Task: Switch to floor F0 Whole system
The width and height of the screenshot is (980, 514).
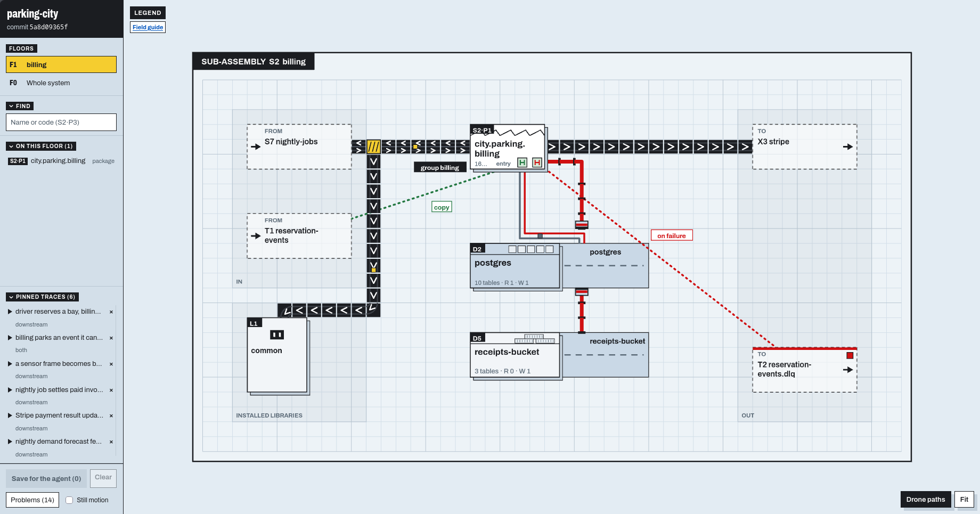Action: point(61,83)
